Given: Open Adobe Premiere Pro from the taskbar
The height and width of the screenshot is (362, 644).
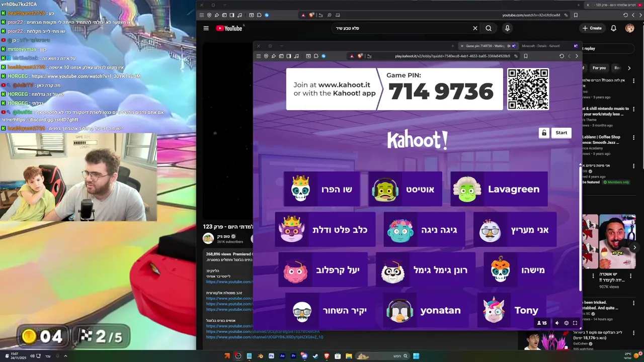Looking at the screenshot, I should point(293,356).
